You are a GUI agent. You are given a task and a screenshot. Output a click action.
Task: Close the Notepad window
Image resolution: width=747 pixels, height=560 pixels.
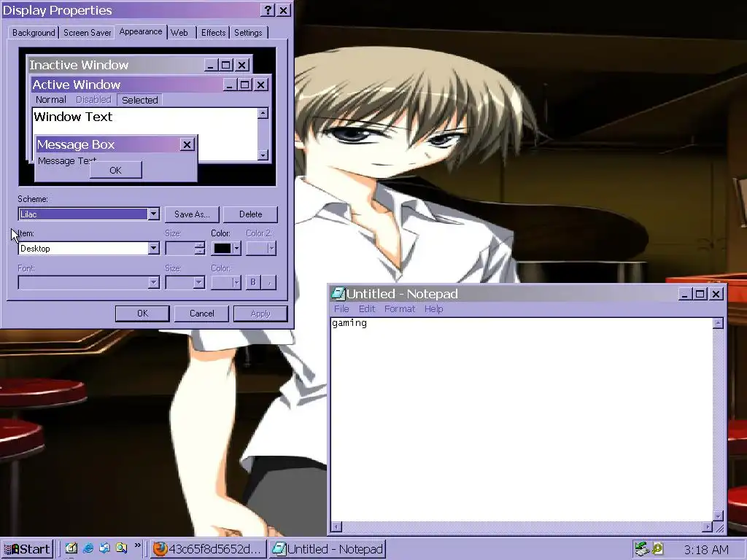click(x=716, y=295)
